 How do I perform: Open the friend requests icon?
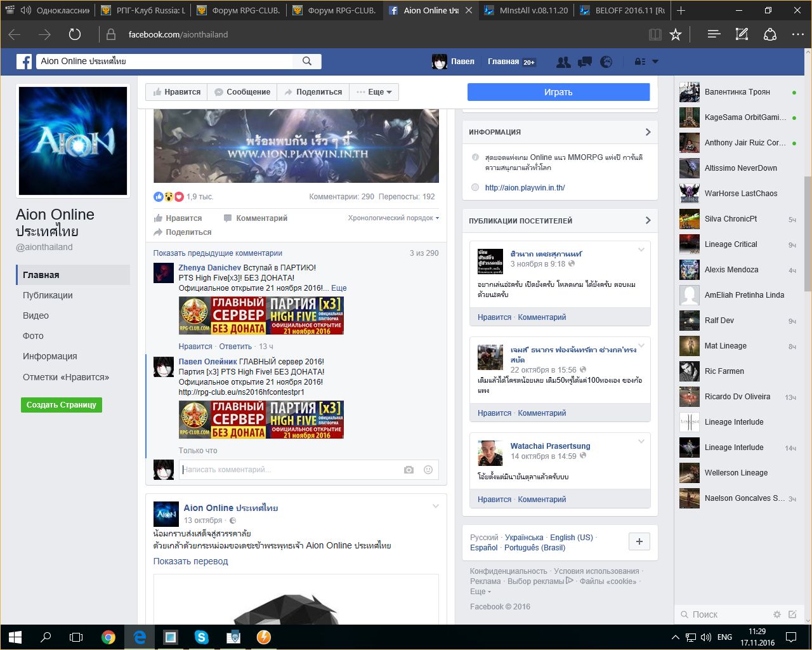pyautogui.click(x=563, y=62)
